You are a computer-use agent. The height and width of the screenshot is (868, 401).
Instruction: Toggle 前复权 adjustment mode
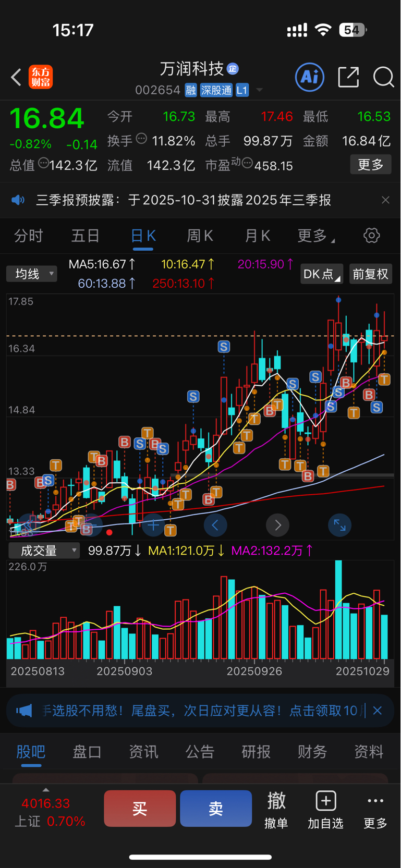pyautogui.click(x=371, y=274)
